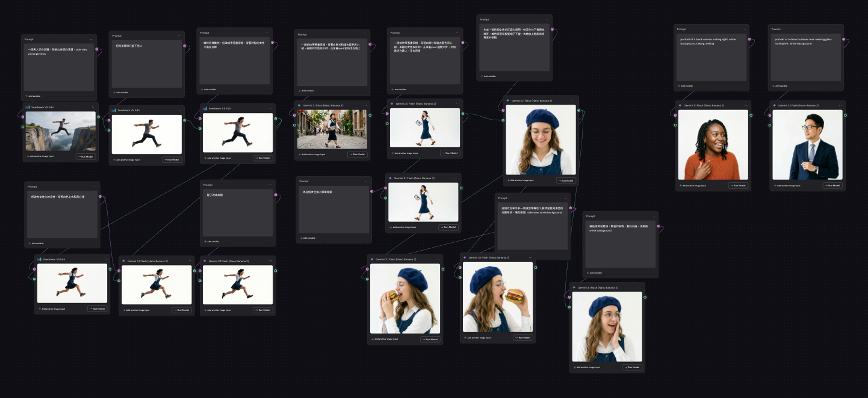This screenshot has width=868, height=398.
Task: Open options menu on surprised woman Gemini node
Action: (639, 287)
